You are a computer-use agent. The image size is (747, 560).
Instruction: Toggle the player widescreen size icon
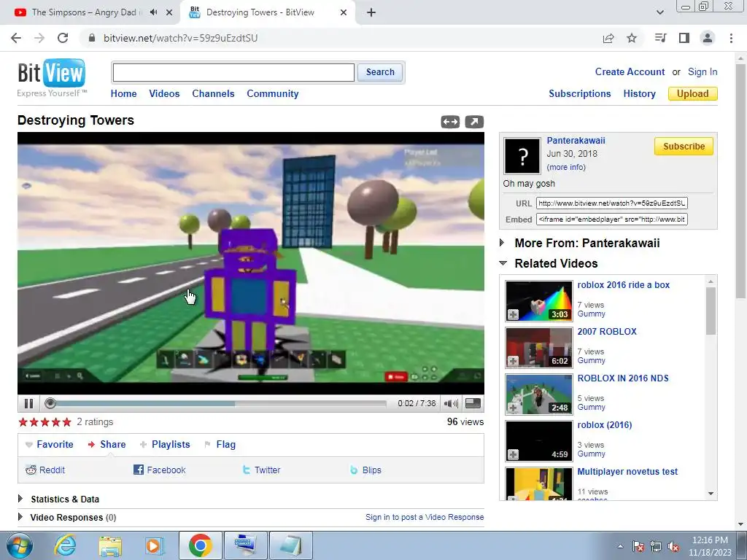coord(473,403)
